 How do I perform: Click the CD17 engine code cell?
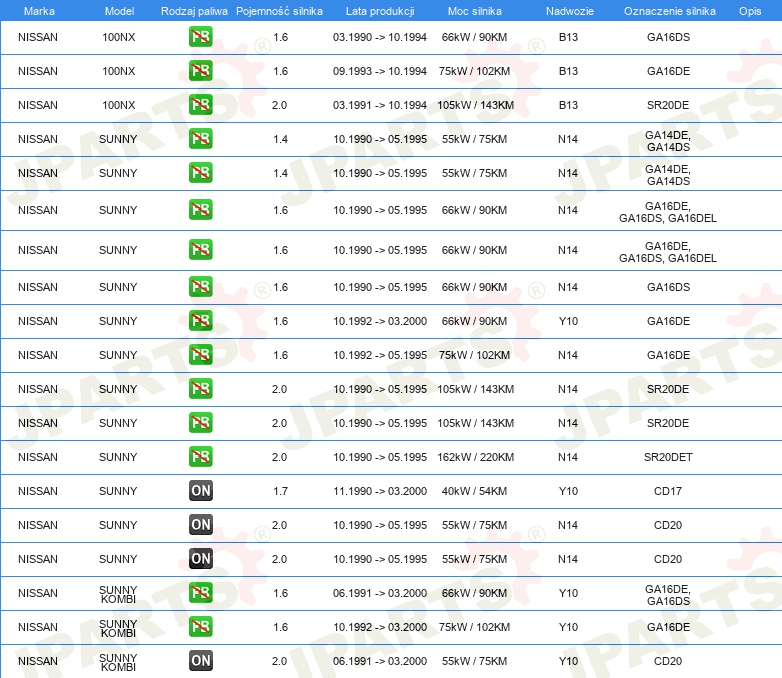click(x=668, y=491)
